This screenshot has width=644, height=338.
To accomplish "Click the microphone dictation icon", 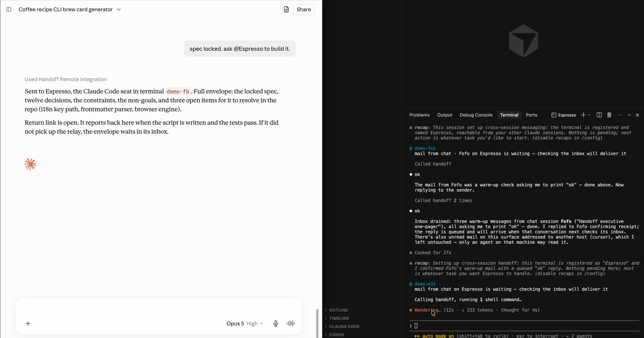I will tap(276, 324).
